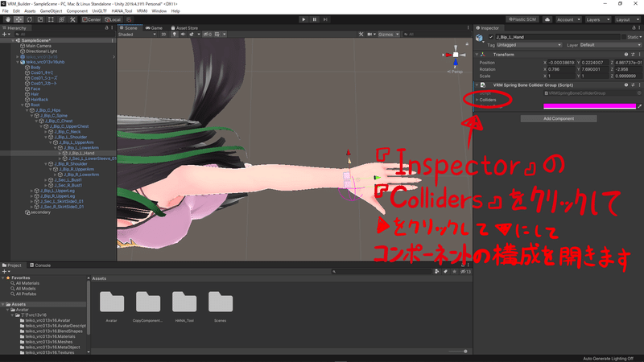Toggle scene audio speaker icon
Viewport: 644px width, 362px height.
pos(183,35)
